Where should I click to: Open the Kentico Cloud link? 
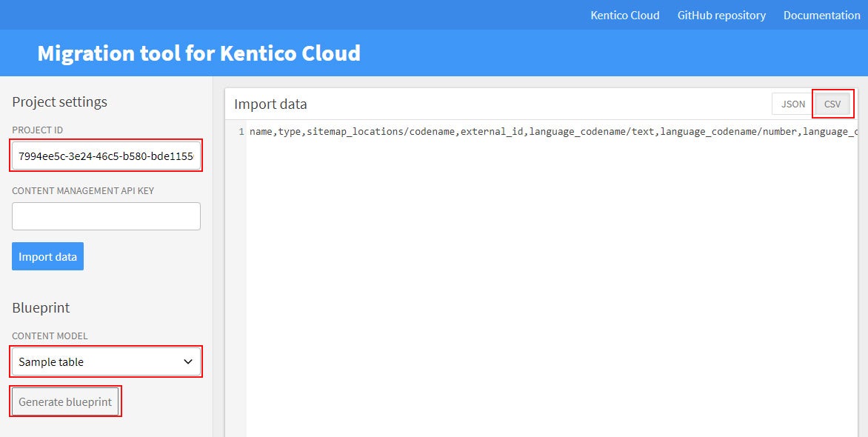pos(625,16)
